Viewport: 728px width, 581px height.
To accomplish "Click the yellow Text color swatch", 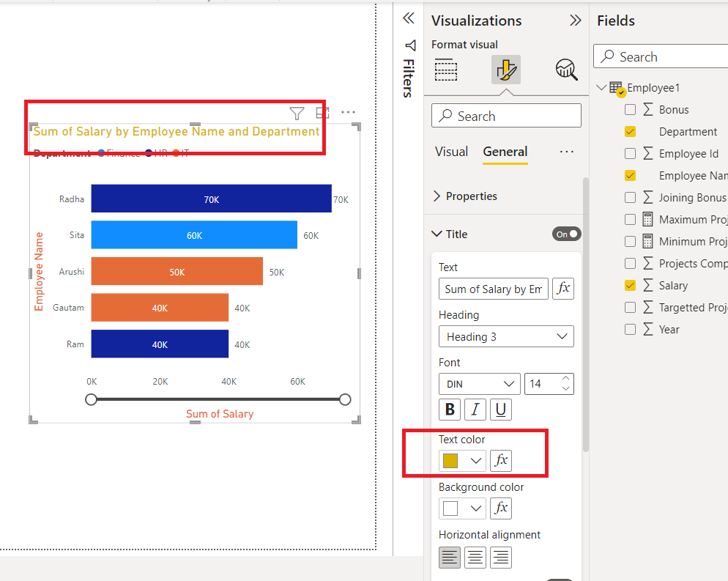I will 450,461.
